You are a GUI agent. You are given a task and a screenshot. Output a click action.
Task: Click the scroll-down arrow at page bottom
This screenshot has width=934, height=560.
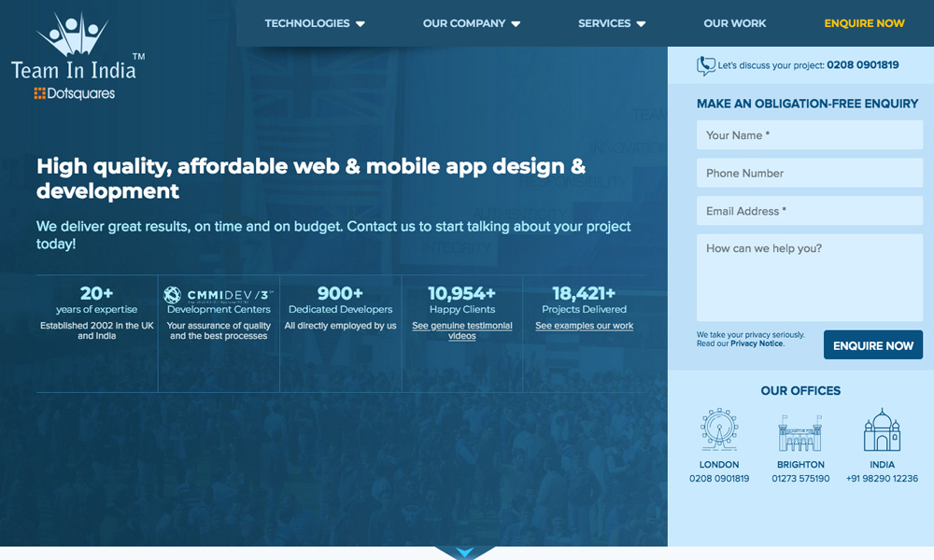click(464, 552)
